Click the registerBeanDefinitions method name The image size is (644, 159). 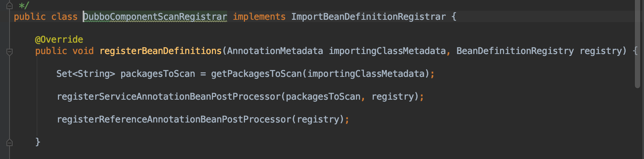coord(160,51)
